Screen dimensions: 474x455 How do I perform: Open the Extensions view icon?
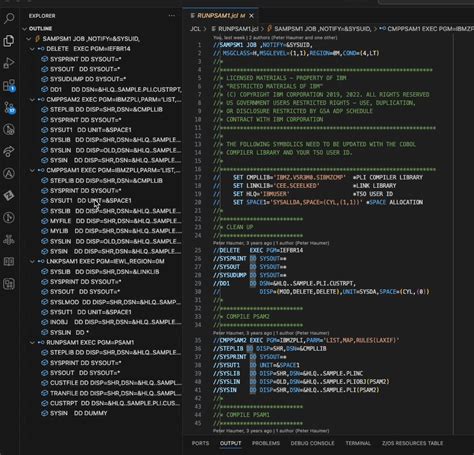pyautogui.click(x=9, y=85)
